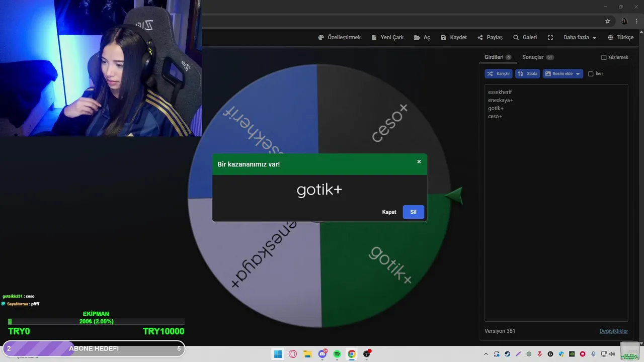The width and height of the screenshot is (644, 362).
Task: Click Aç to open a wheel
Action: [x=422, y=38]
